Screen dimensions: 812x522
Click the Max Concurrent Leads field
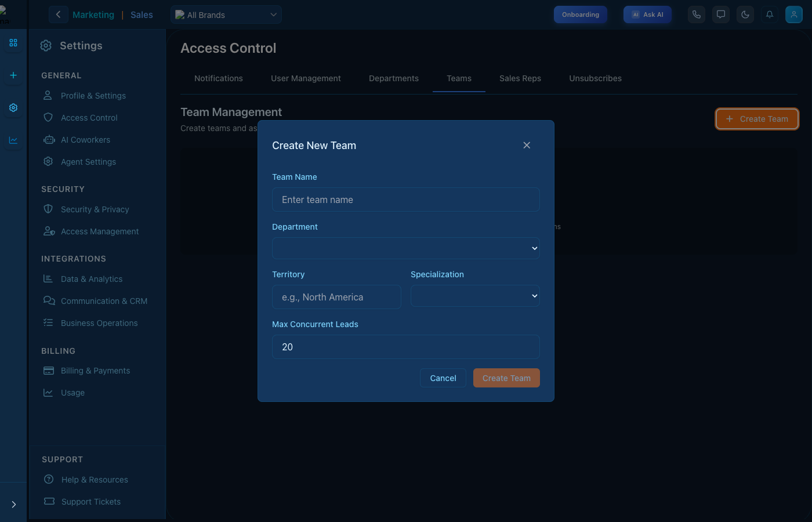pos(406,347)
